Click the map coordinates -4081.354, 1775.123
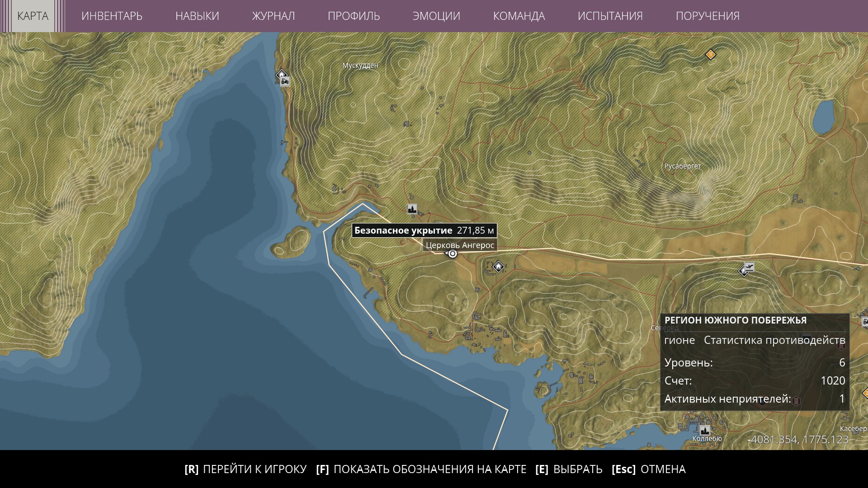 point(798,440)
